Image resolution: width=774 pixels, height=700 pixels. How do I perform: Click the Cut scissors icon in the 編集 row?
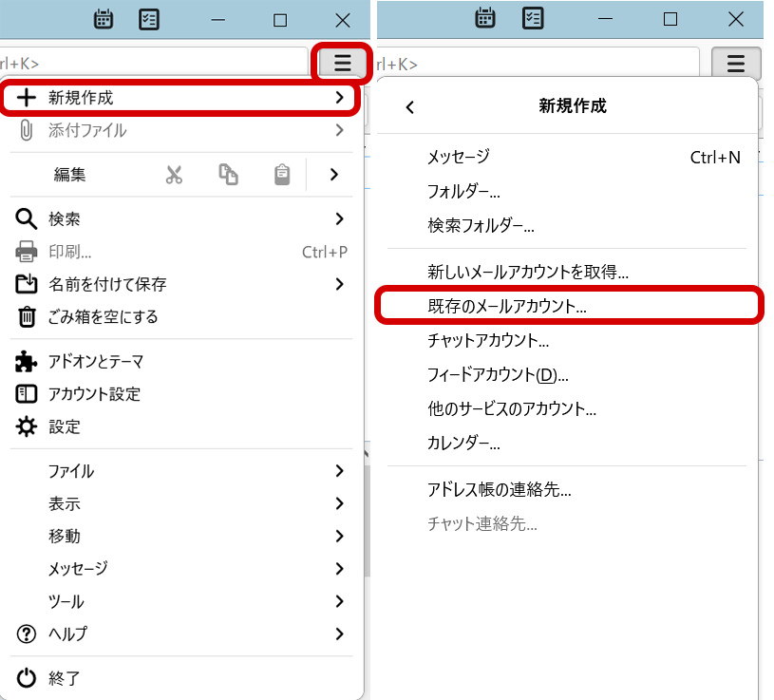[174, 175]
